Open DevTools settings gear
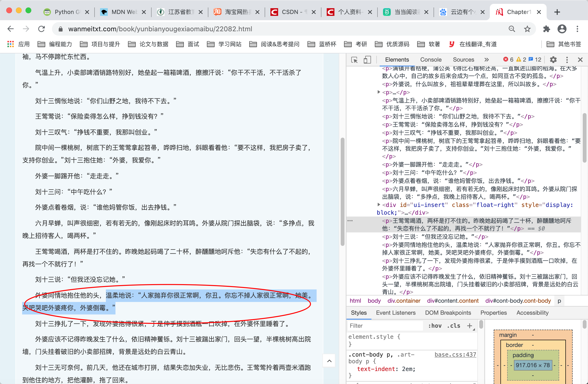 (553, 60)
